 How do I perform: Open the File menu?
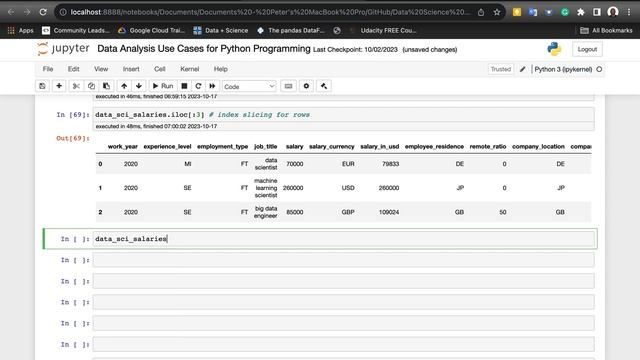48,69
